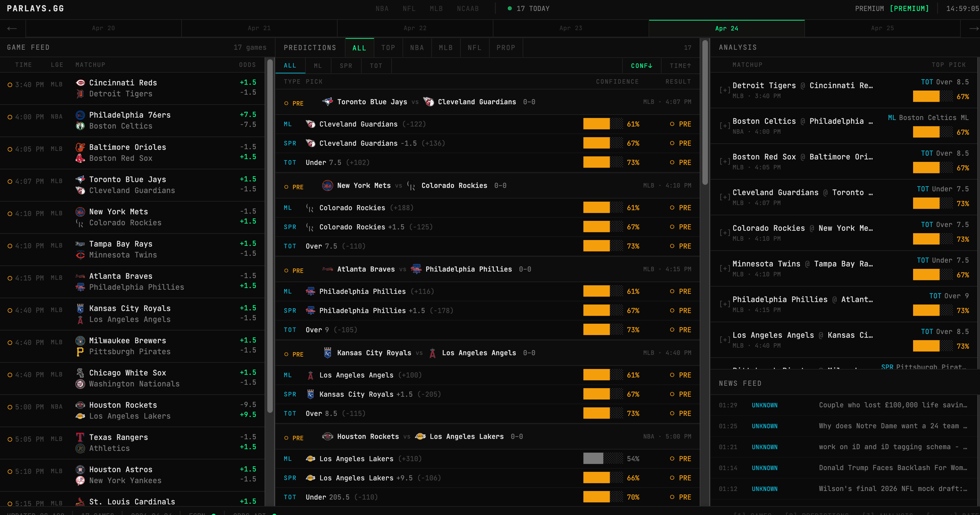Filter predictions to SPR picks only
The height and width of the screenshot is (515, 980).
tap(346, 66)
